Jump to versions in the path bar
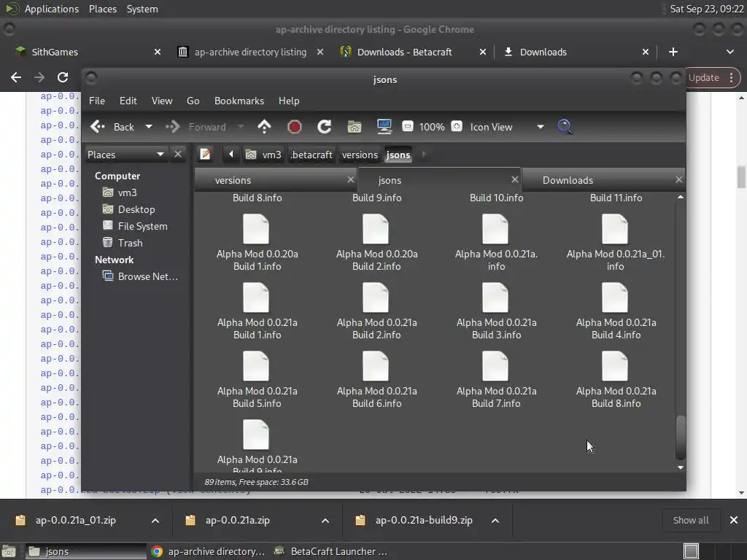The width and height of the screenshot is (747, 560). tap(360, 155)
